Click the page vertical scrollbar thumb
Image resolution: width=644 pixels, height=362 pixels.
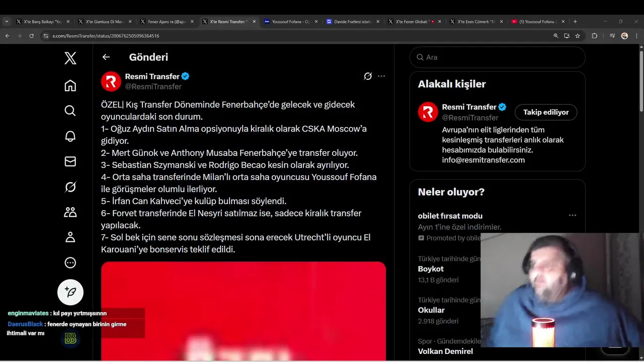[x=641, y=80]
